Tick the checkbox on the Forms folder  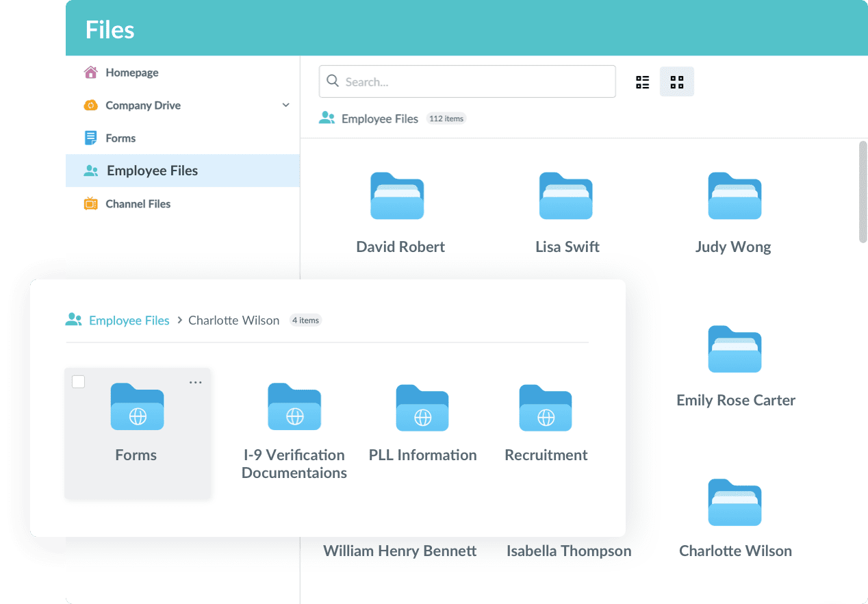coord(78,381)
